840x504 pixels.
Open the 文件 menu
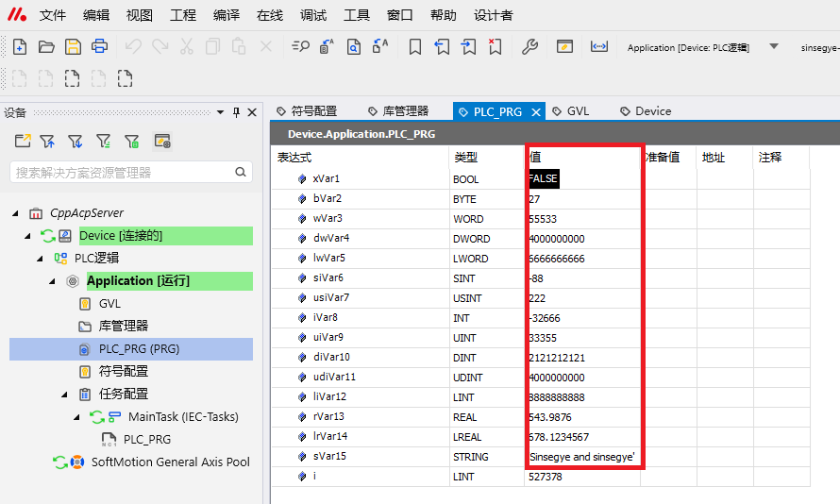coord(53,15)
